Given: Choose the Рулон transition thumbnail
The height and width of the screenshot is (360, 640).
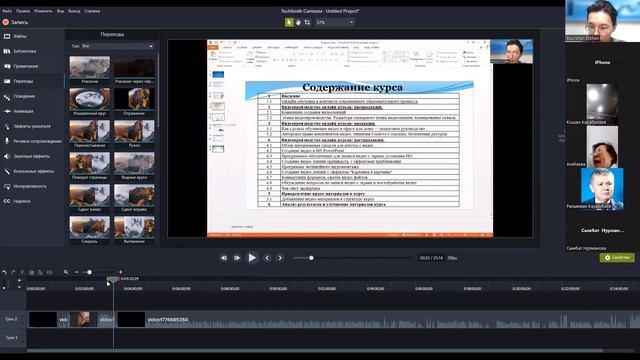Looking at the screenshot, I should tap(134, 131).
